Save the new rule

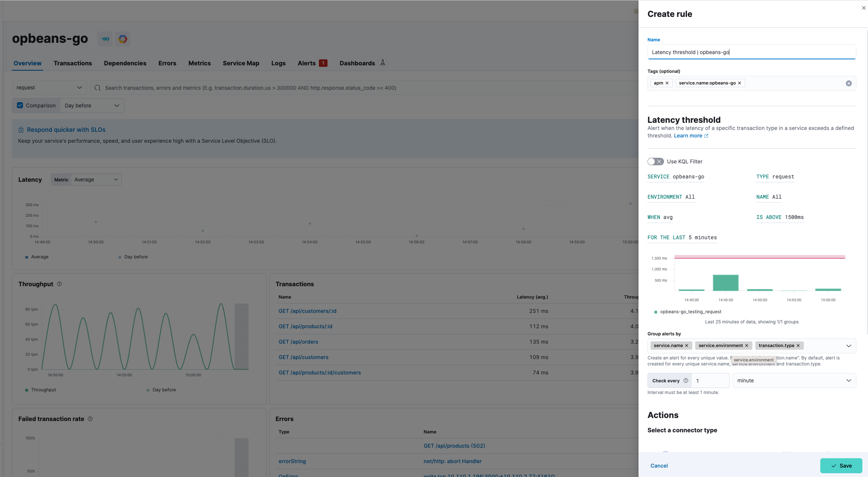[x=841, y=466]
